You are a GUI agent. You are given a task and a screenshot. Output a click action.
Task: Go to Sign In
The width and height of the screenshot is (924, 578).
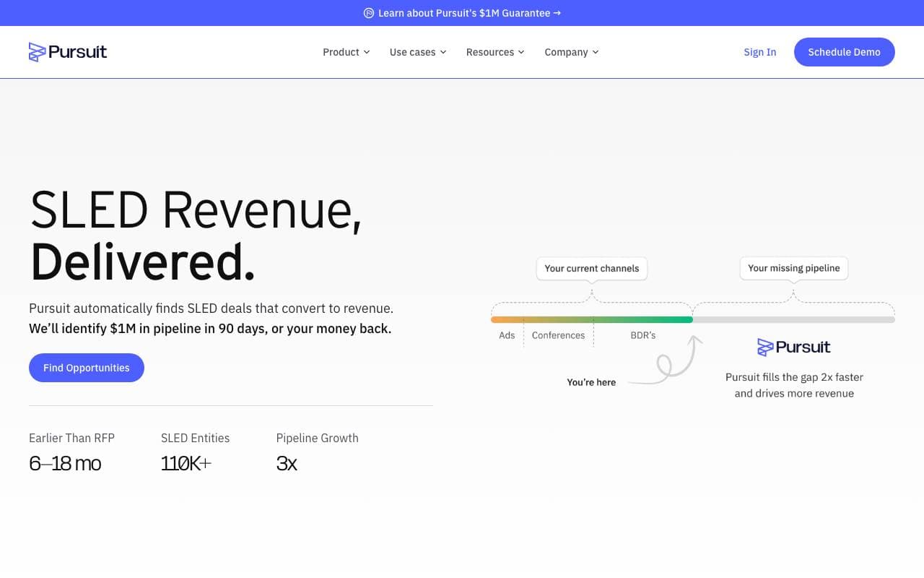(x=760, y=52)
